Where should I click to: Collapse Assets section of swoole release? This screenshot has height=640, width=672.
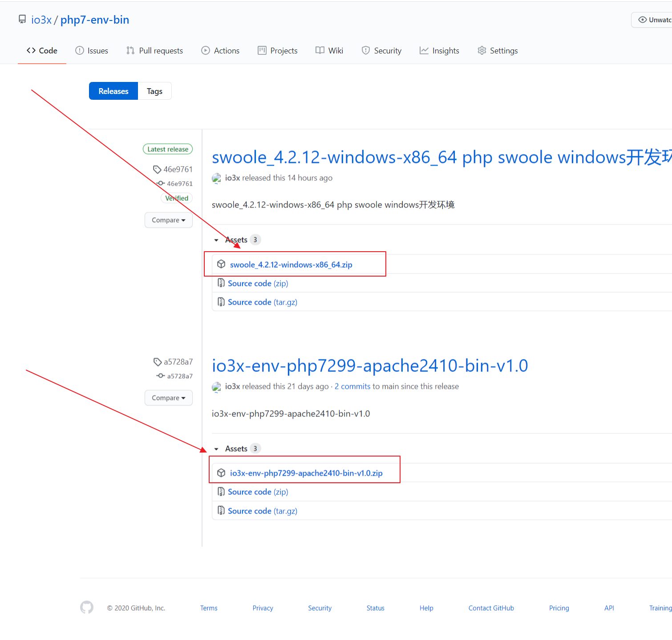pyautogui.click(x=237, y=240)
